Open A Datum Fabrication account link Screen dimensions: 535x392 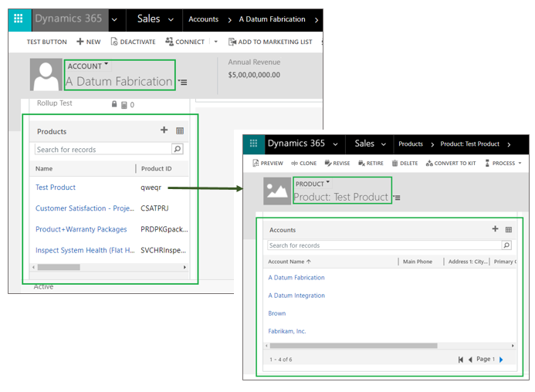click(296, 278)
